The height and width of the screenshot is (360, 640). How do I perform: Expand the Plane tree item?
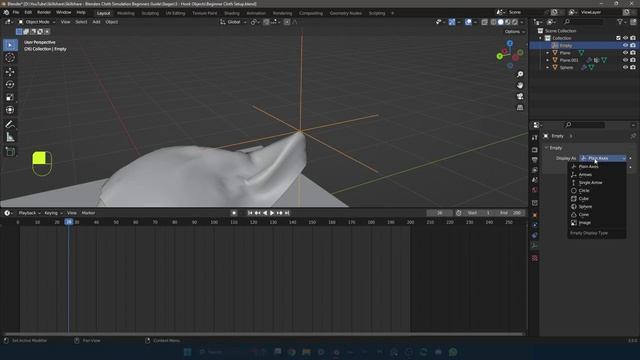coord(548,53)
